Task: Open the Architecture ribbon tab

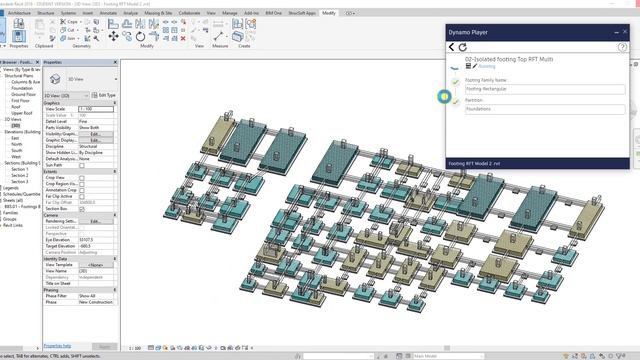Action: (20, 13)
